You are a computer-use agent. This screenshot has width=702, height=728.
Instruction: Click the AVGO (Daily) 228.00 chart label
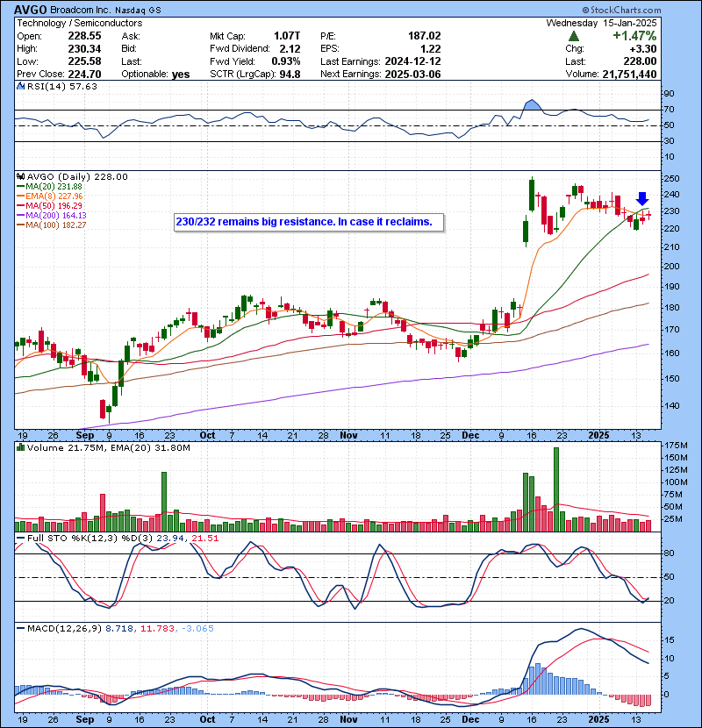tap(77, 176)
